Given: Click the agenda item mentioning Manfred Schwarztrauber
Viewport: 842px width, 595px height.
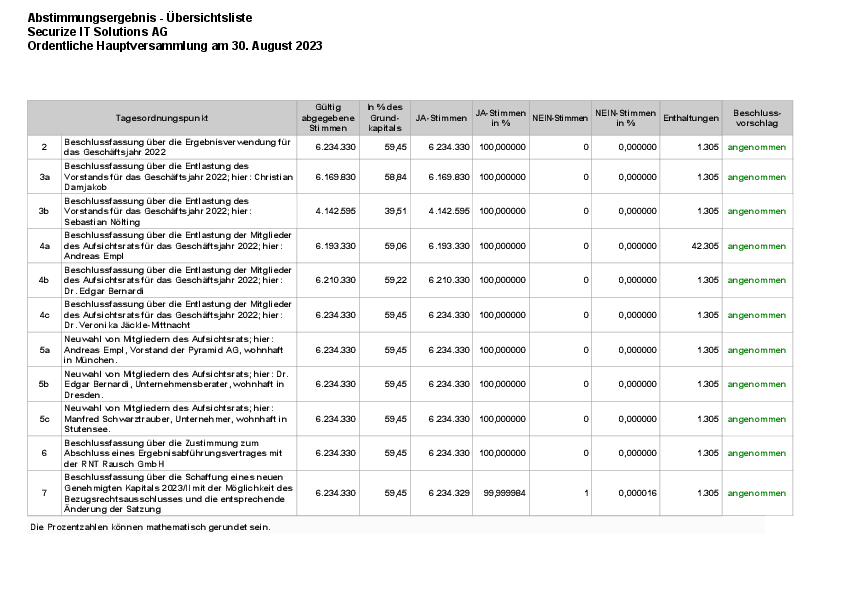Looking at the screenshot, I should [178, 419].
